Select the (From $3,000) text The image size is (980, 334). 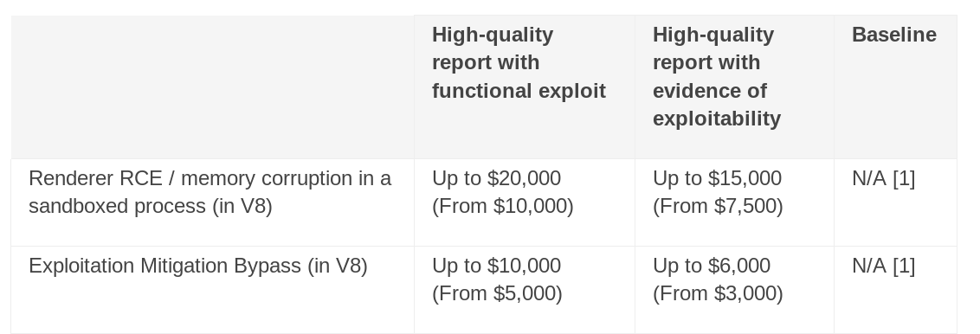pos(718,293)
